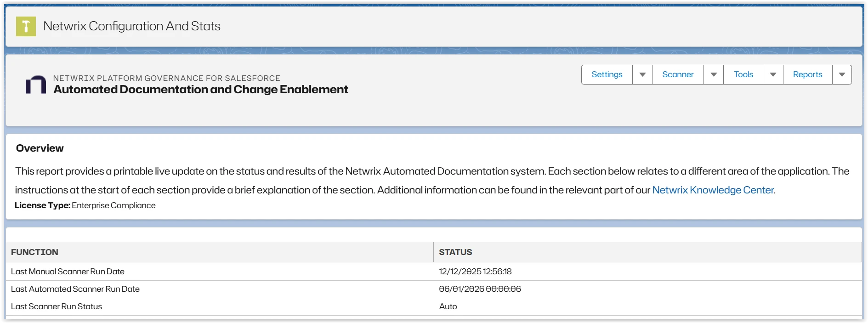Viewport: 868px width, 323px height.
Task: Select Last Scanner Run Status row
Action: [x=434, y=306]
